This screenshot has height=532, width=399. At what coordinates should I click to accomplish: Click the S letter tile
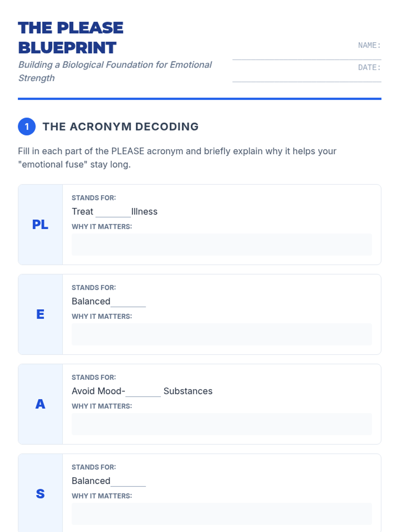[x=40, y=493]
